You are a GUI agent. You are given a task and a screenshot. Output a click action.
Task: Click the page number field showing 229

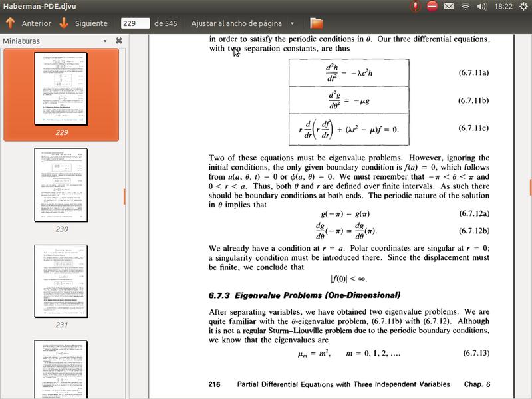point(135,23)
